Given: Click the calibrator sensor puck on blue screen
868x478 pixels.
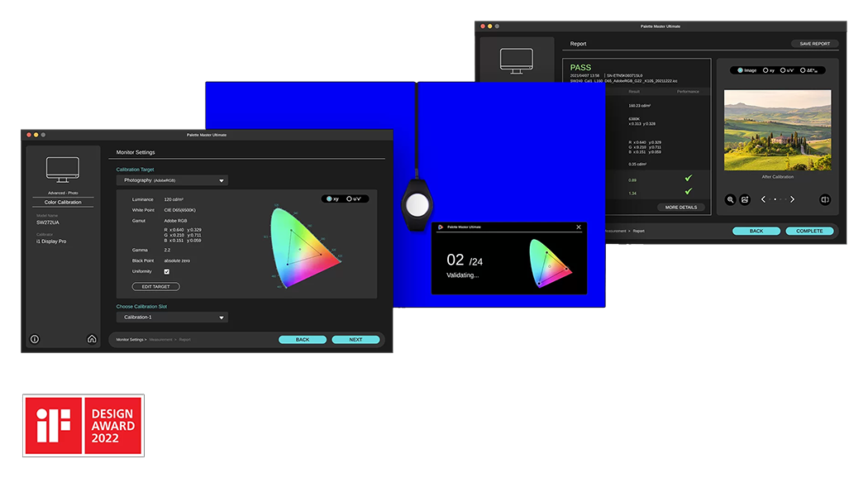Looking at the screenshot, I should pos(417,205).
